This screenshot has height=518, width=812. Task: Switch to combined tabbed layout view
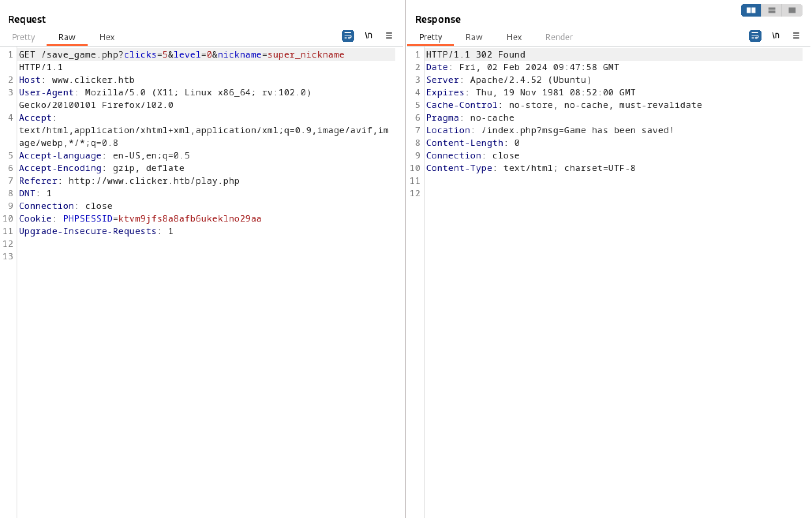tap(792, 10)
